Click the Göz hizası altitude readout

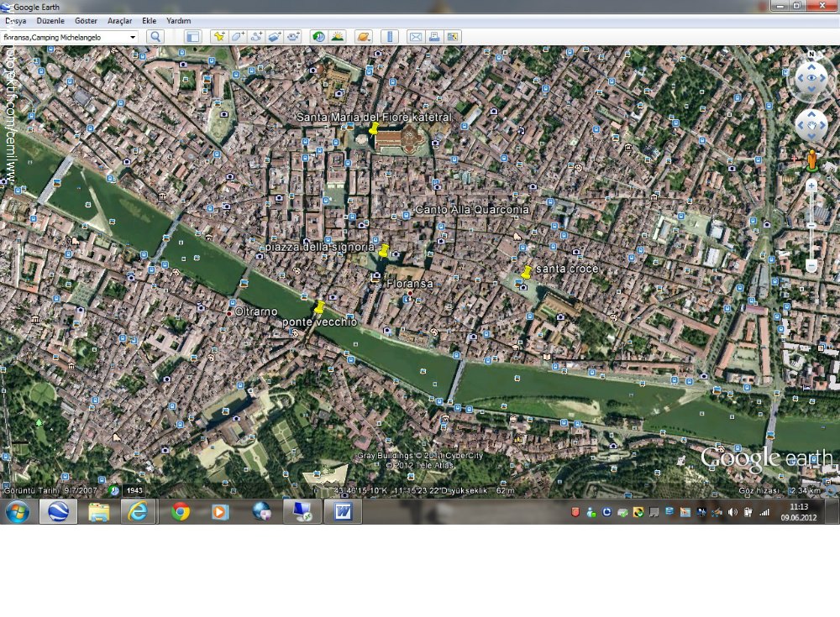tap(780, 490)
